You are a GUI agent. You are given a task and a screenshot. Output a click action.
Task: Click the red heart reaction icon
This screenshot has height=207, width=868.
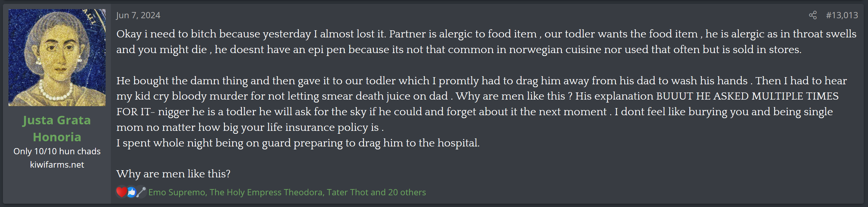click(x=121, y=192)
